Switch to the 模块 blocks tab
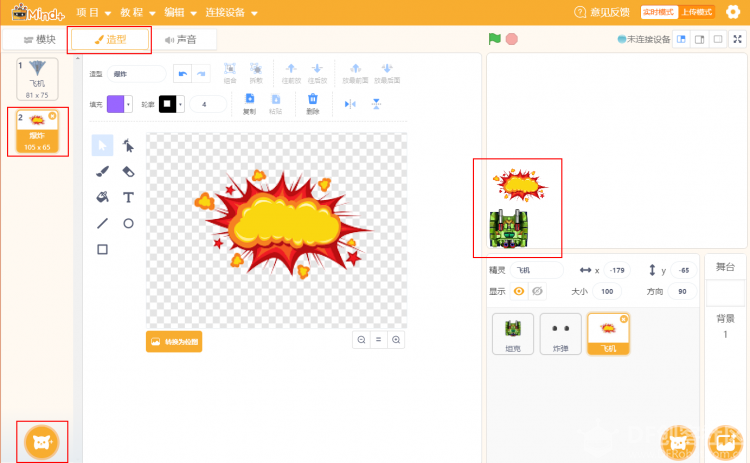750x463 pixels. pyautogui.click(x=40, y=40)
